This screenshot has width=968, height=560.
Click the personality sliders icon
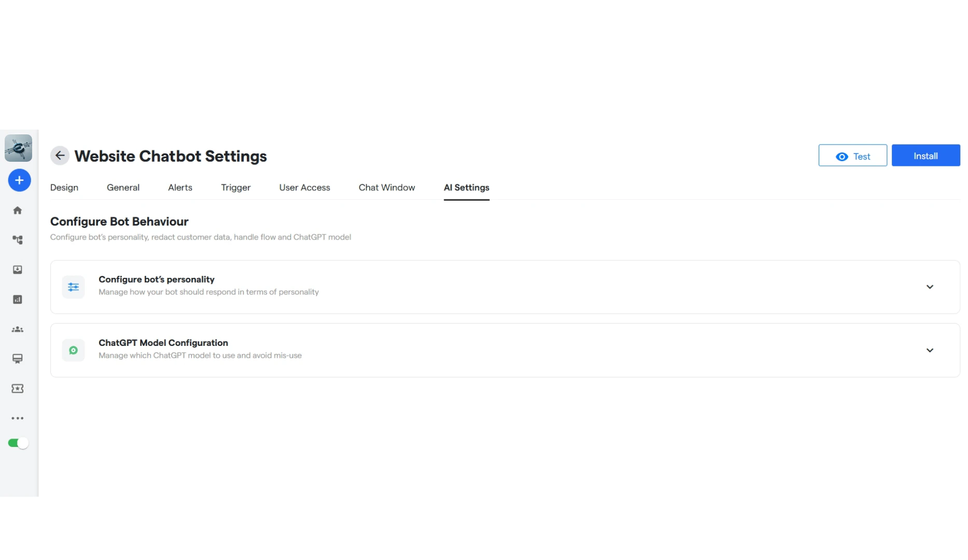coord(73,287)
